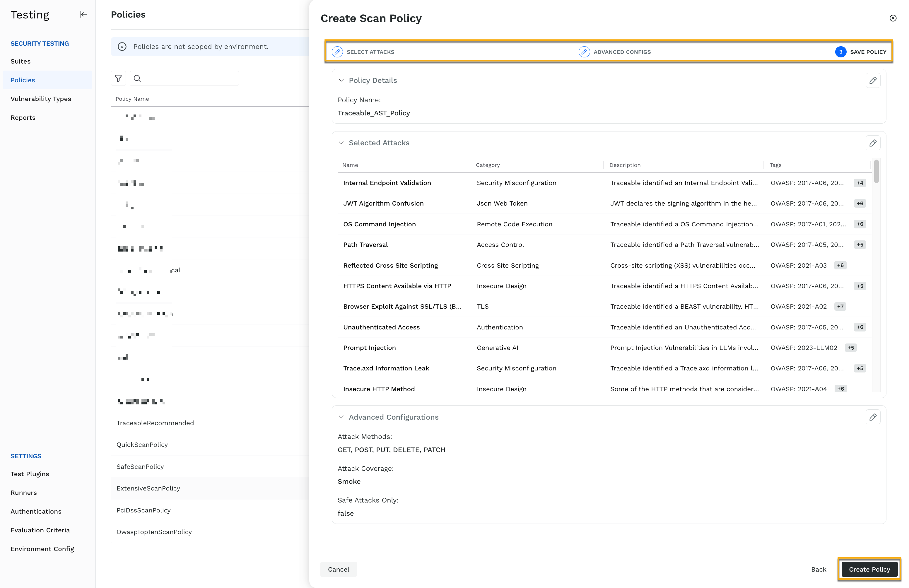Open the Reports menu item
This screenshot has height=588, width=909.
pyautogui.click(x=23, y=117)
